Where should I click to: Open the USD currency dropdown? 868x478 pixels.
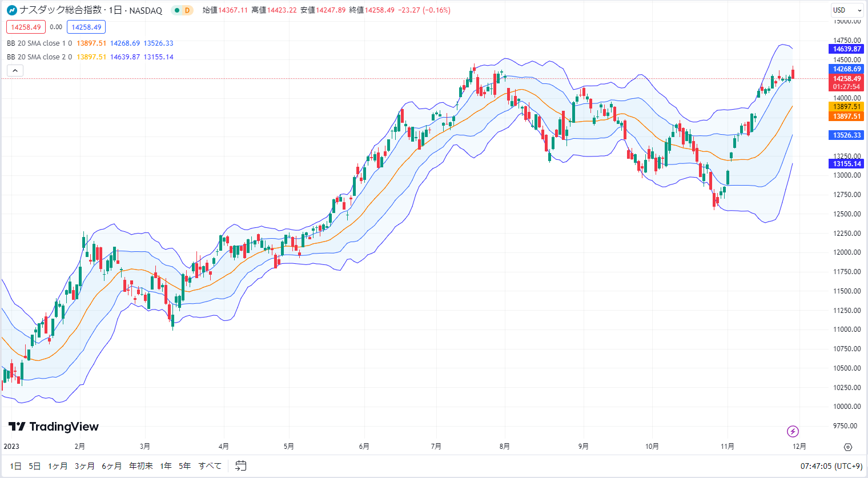[x=847, y=10]
